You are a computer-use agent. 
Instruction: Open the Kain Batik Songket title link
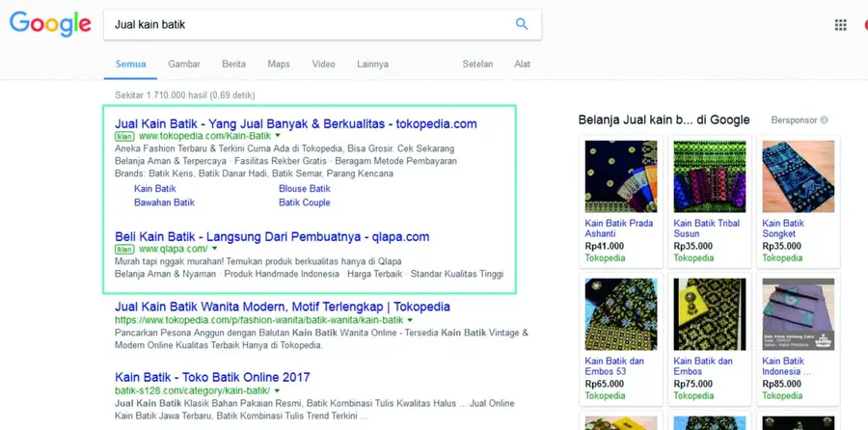coord(783,228)
